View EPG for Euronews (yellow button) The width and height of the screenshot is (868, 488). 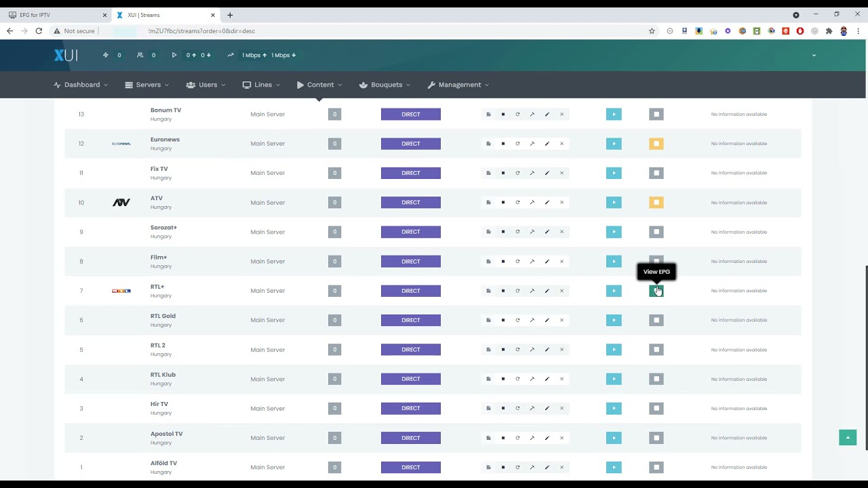[656, 144]
